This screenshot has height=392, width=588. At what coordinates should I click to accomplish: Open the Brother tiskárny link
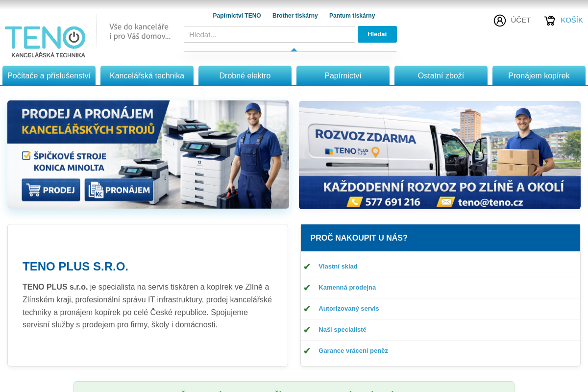295,15
